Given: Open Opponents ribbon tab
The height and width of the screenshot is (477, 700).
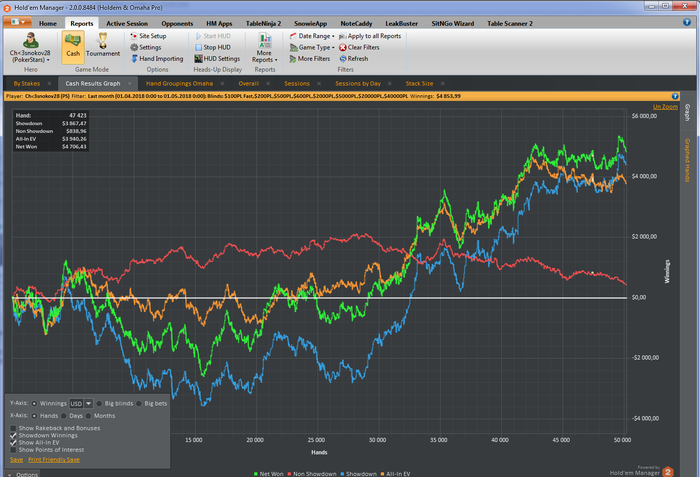Looking at the screenshot, I should point(177,24).
